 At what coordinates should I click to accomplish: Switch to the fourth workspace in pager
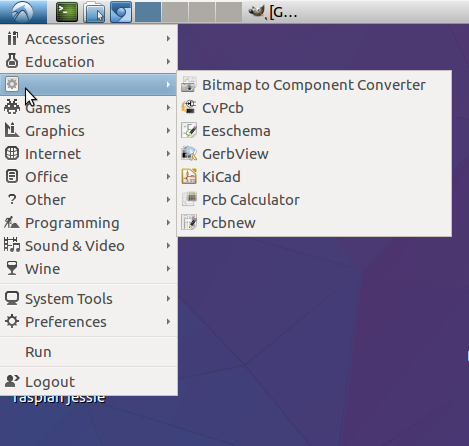click(229, 12)
